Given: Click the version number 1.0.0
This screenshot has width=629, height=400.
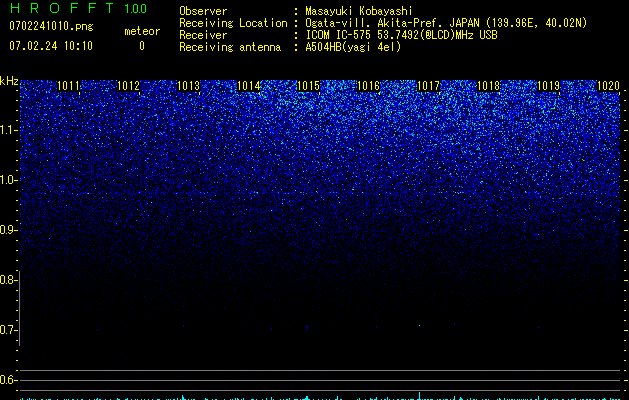Looking at the screenshot, I should 136,9.
